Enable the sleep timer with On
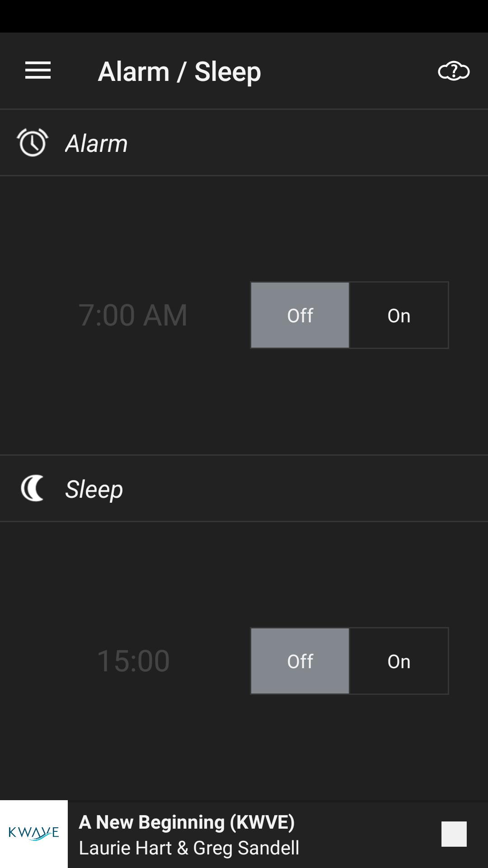The height and width of the screenshot is (868, 488). (399, 661)
